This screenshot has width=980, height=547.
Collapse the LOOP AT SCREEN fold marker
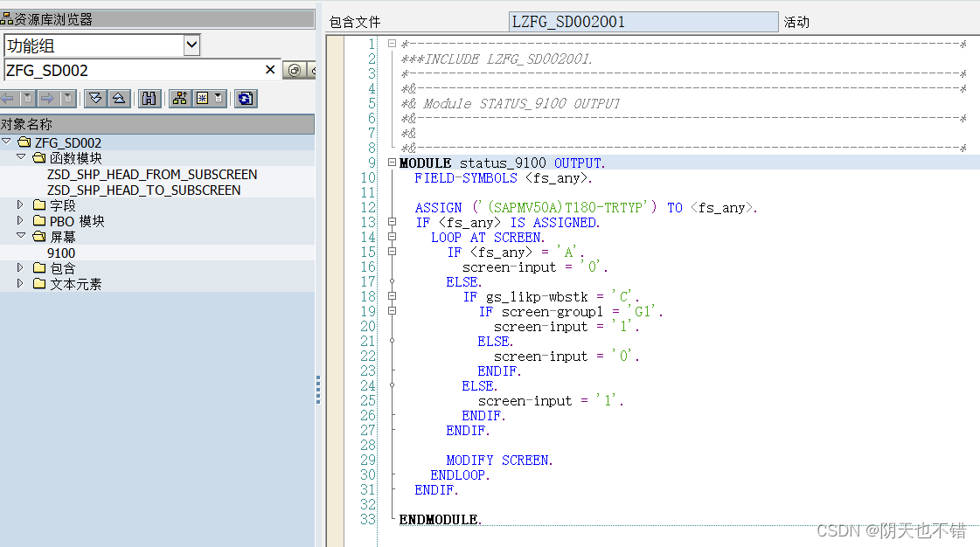pyautogui.click(x=392, y=237)
